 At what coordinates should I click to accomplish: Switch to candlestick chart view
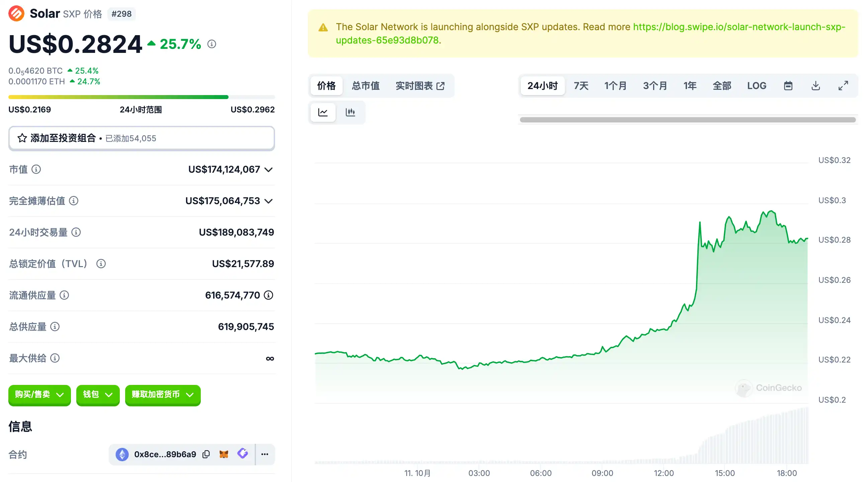(x=350, y=112)
